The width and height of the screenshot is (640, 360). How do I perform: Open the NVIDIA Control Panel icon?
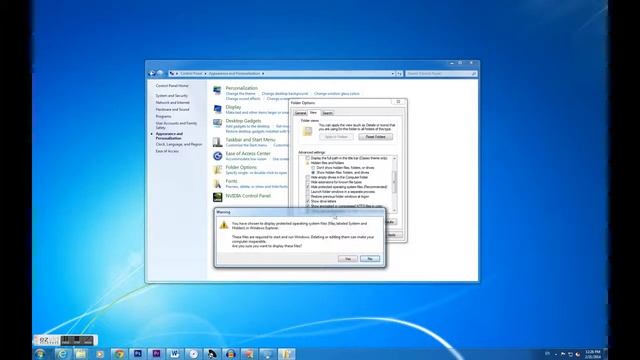[x=217, y=197]
